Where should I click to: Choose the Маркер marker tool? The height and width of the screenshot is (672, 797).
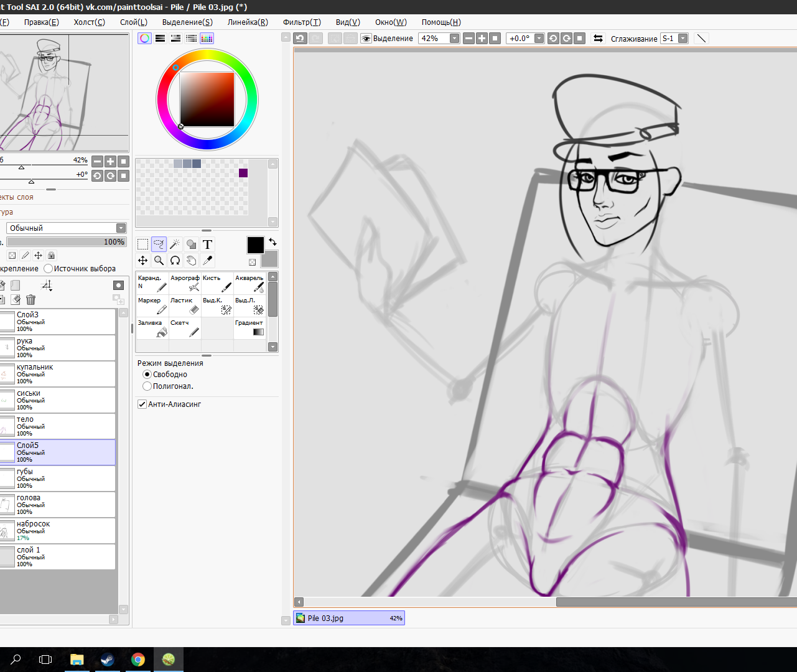[x=152, y=306]
